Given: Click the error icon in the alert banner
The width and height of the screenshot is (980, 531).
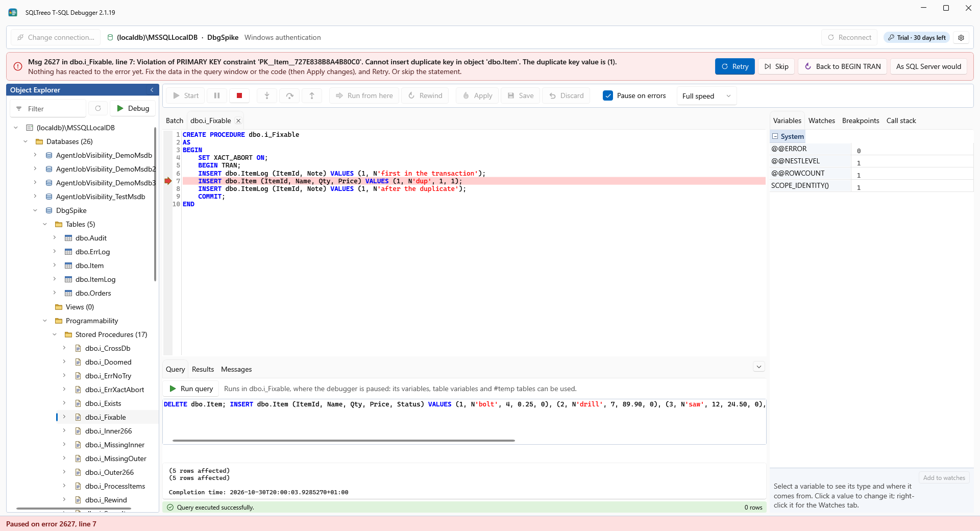Looking at the screenshot, I should 18,66.
